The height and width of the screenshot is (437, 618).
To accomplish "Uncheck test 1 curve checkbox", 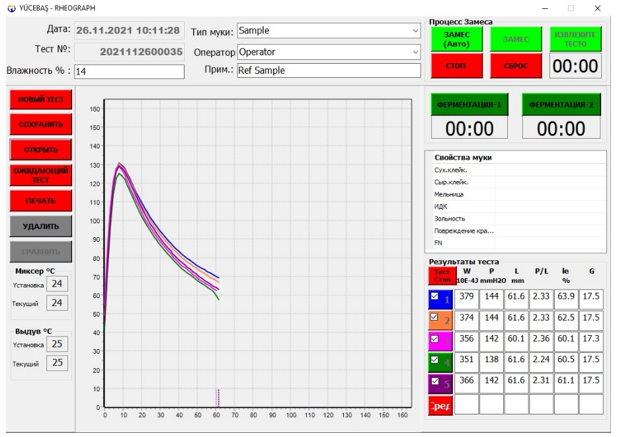I will 434,296.
